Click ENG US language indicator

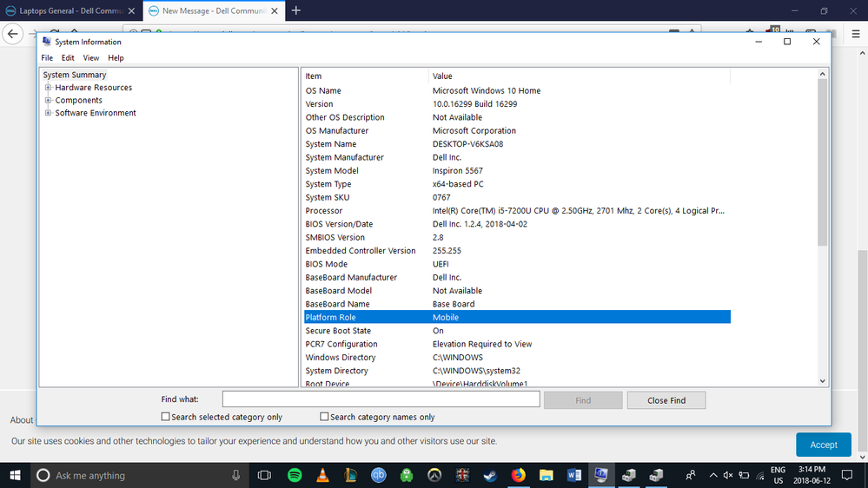click(x=778, y=475)
